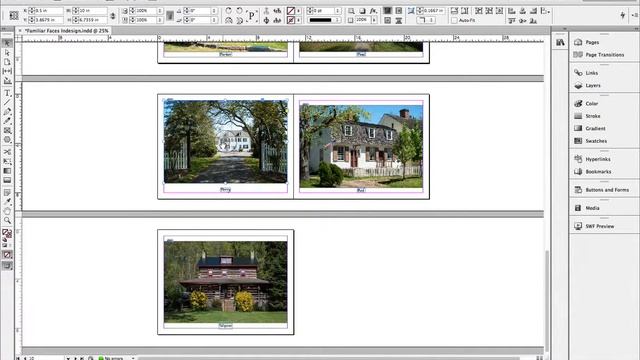
Task: Open the scale X percentage dropdown
Action: click(x=160, y=11)
